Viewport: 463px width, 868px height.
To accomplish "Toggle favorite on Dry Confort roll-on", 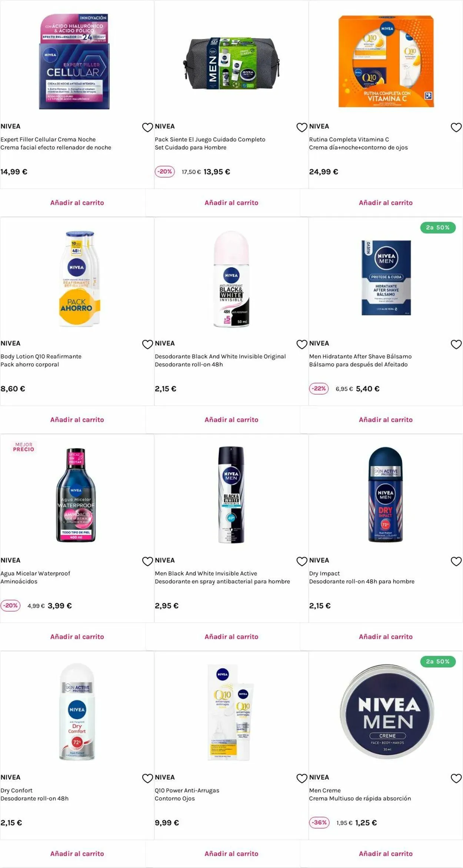I will pos(147,778).
